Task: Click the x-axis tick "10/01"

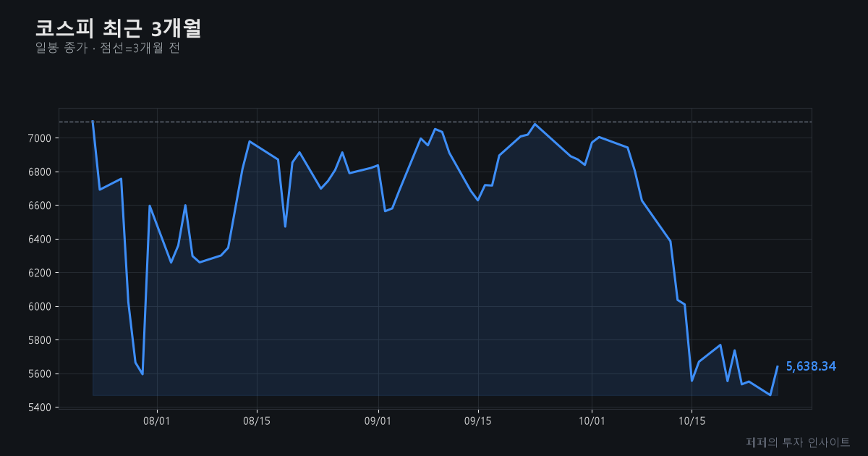Action: click(592, 421)
